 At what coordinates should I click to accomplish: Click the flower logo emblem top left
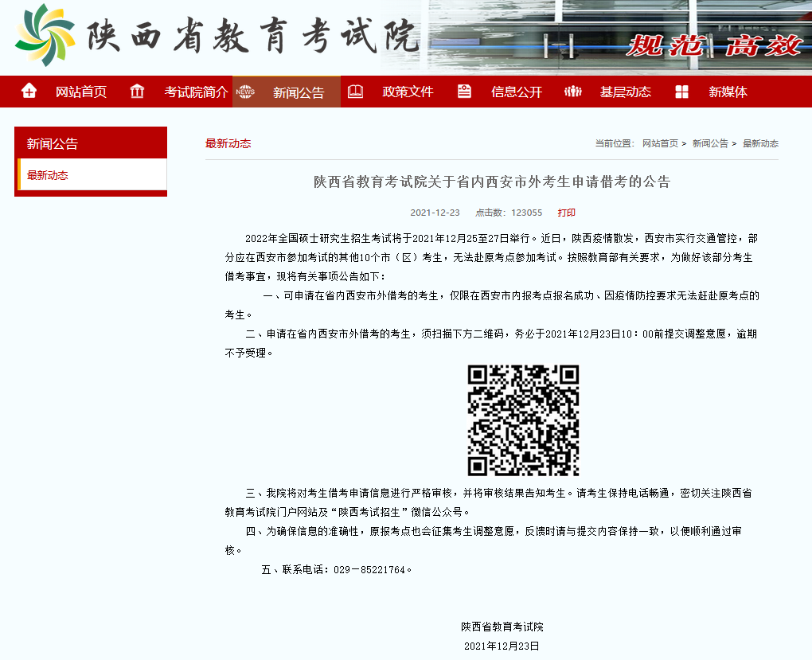point(44,36)
